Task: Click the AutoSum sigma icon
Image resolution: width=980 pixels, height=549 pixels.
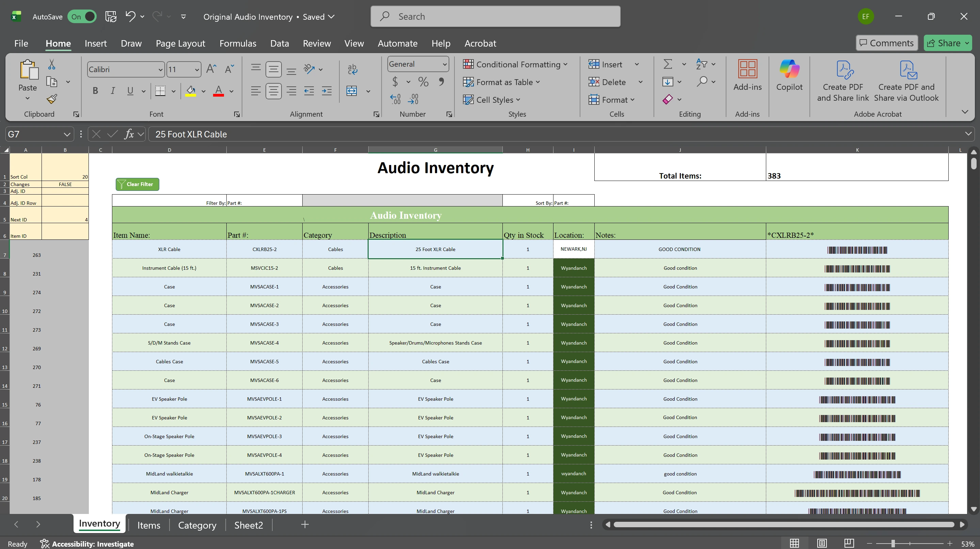Action: click(x=668, y=64)
